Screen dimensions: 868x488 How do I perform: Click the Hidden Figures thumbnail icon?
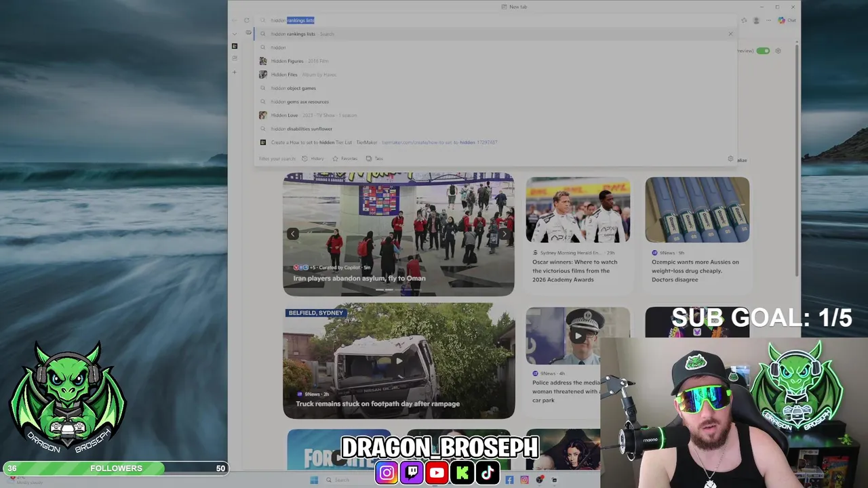point(263,61)
